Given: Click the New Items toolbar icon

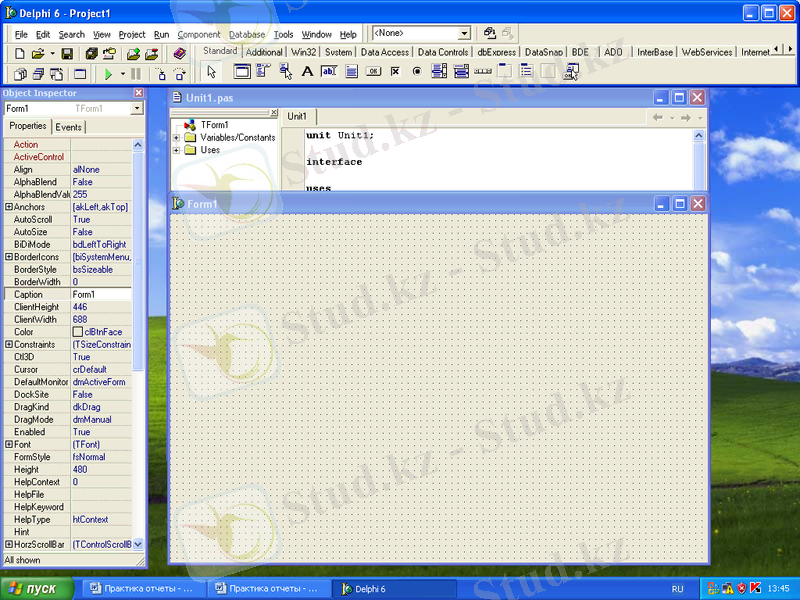Looking at the screenshot, I should click(19, 54).
